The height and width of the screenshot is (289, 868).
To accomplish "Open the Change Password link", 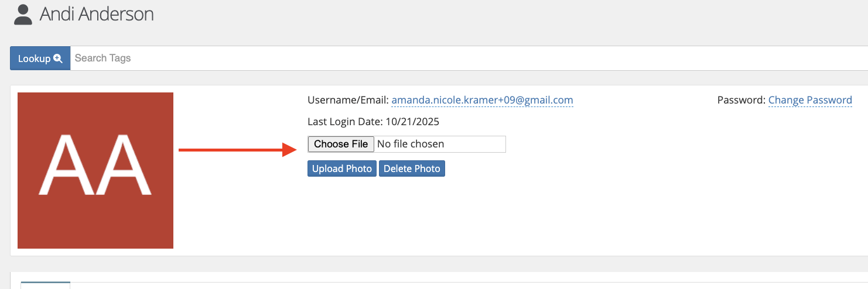I will pos(809,100).
